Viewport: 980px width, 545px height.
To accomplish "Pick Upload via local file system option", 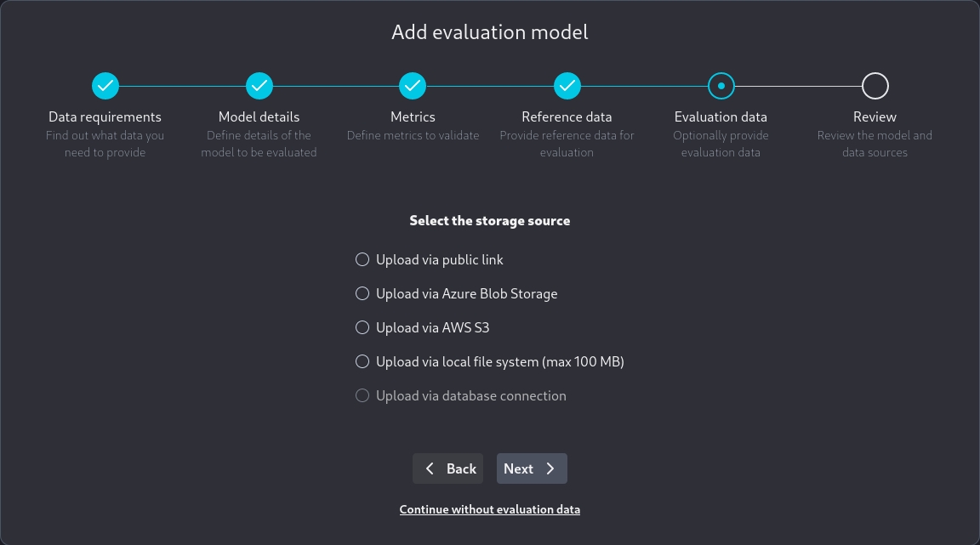I will pyautogui.click(x=362, y=361).
